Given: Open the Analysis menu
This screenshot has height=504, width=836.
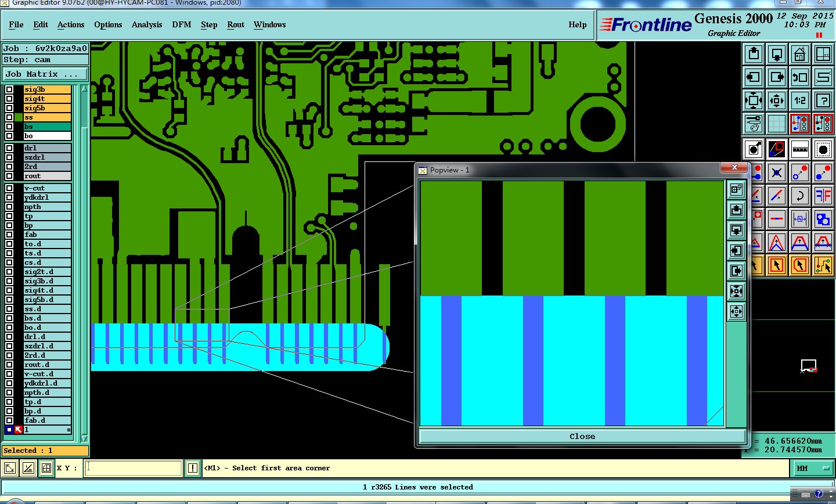Looking at the screenshot, I should coord(147,24).
